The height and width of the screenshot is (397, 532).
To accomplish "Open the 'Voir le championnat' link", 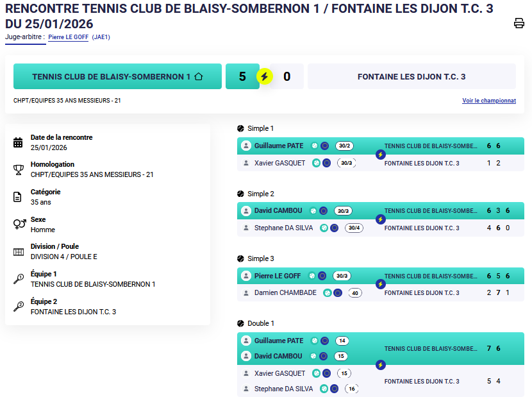I will (x=489, y=101).
